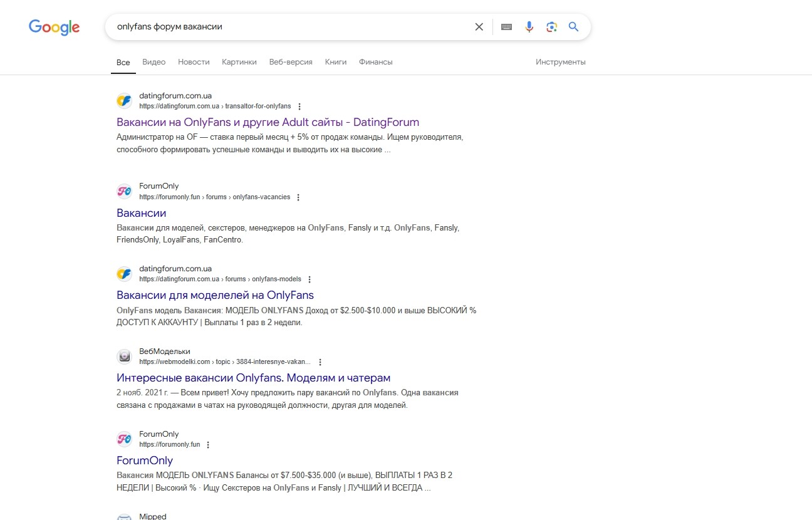Click datingforum.com.ua site name of first result

click(175, 96)
